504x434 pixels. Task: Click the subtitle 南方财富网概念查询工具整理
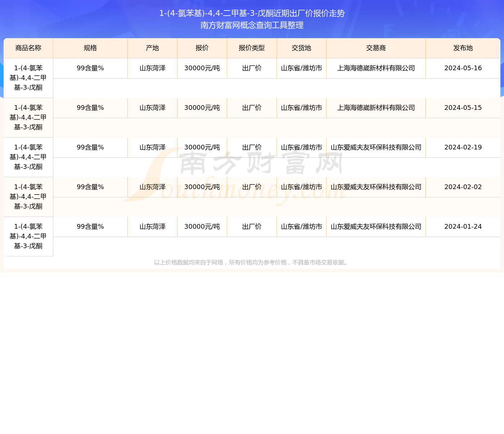[x=252, y=25]
